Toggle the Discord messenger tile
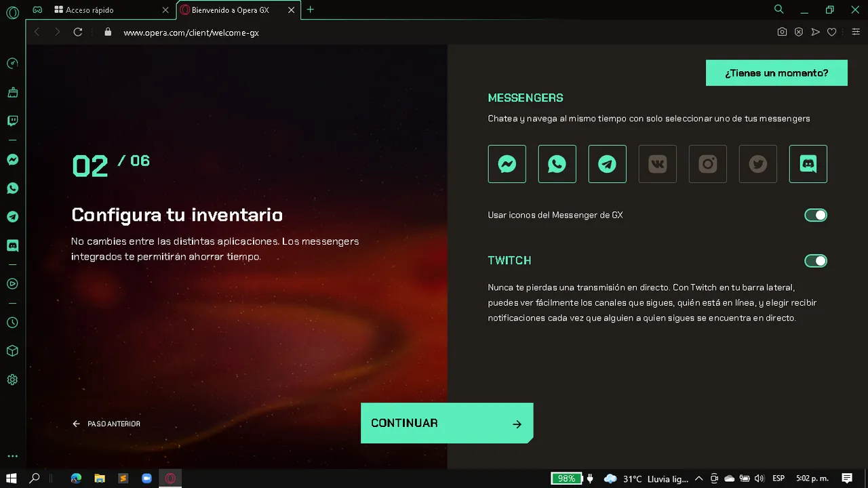The height and width of the screenshot is (488, 868). click(x=808, y=164)
